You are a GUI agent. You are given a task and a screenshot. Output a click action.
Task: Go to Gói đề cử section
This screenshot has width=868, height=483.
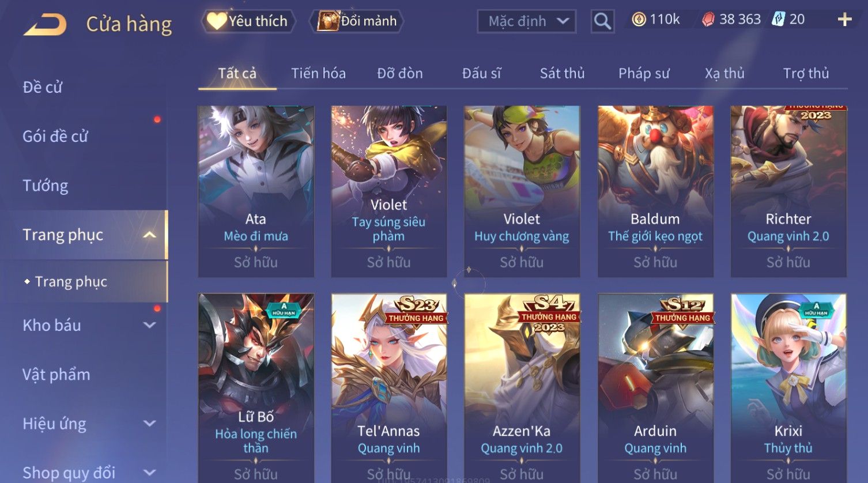[x=55, y=137]
